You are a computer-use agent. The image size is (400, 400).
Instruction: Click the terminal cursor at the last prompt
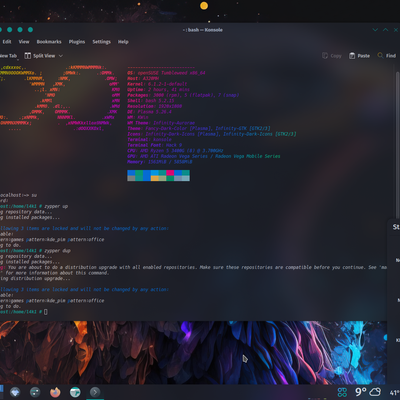[x=46, y=312]
